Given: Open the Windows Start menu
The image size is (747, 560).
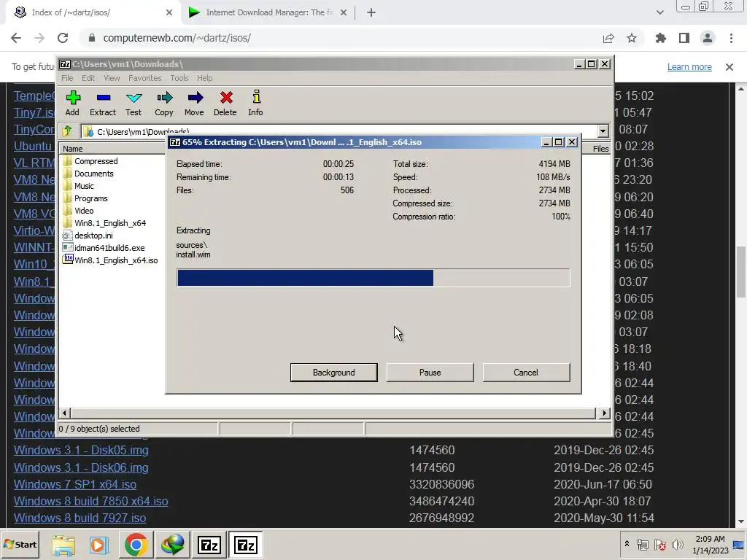Looking at the screenshot, I should [x=20, y=544].
